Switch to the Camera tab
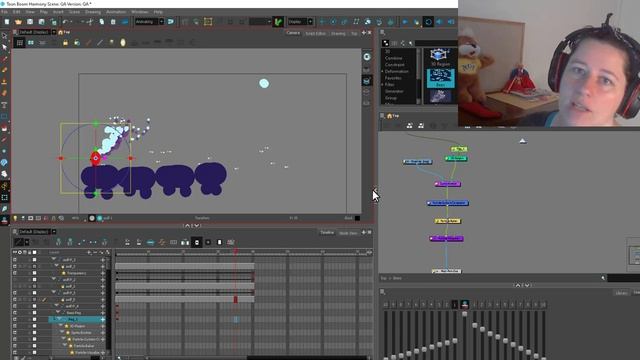This screenshot has width=640, height=360. [293, 33]
